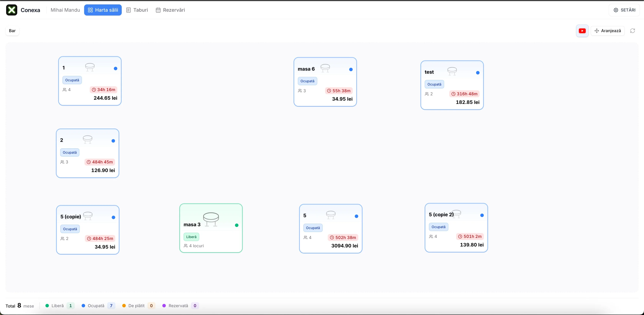
Task: Open the Rezervări tab
Action: pyautogui.click(x=170, y=10)
